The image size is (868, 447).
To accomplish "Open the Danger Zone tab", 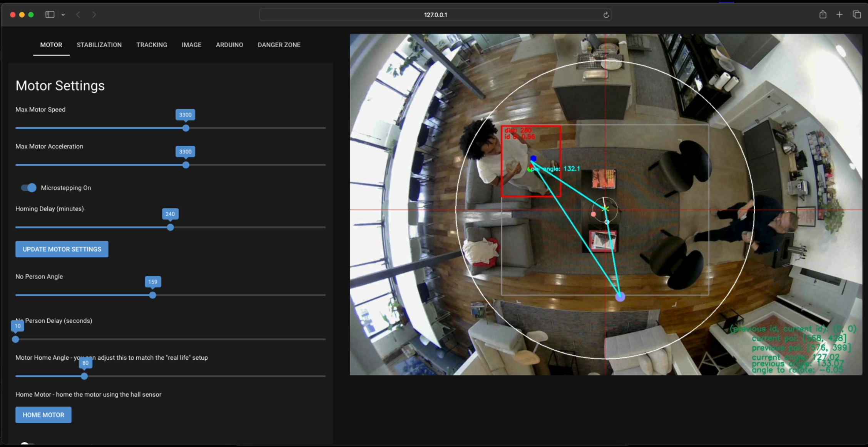I will tap(279, 45).
